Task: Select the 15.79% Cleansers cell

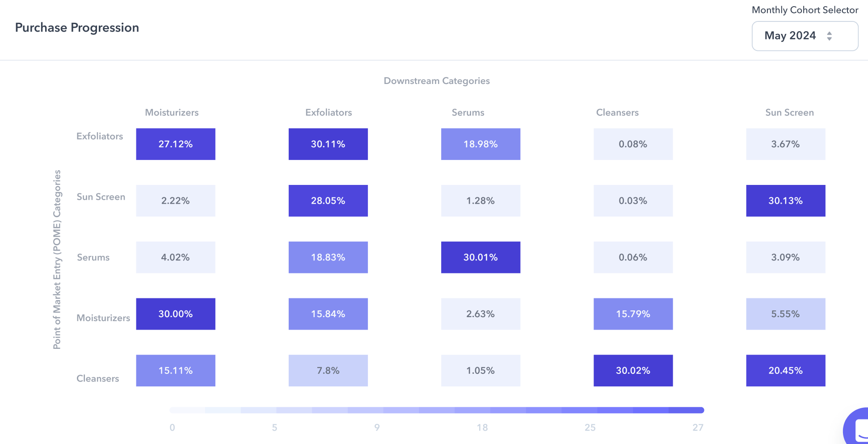Action: (633, 314)
